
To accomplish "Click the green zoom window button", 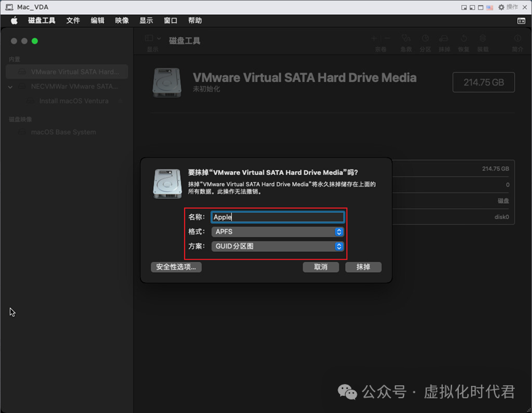I will pyautogui.click(x=34, y=41).
